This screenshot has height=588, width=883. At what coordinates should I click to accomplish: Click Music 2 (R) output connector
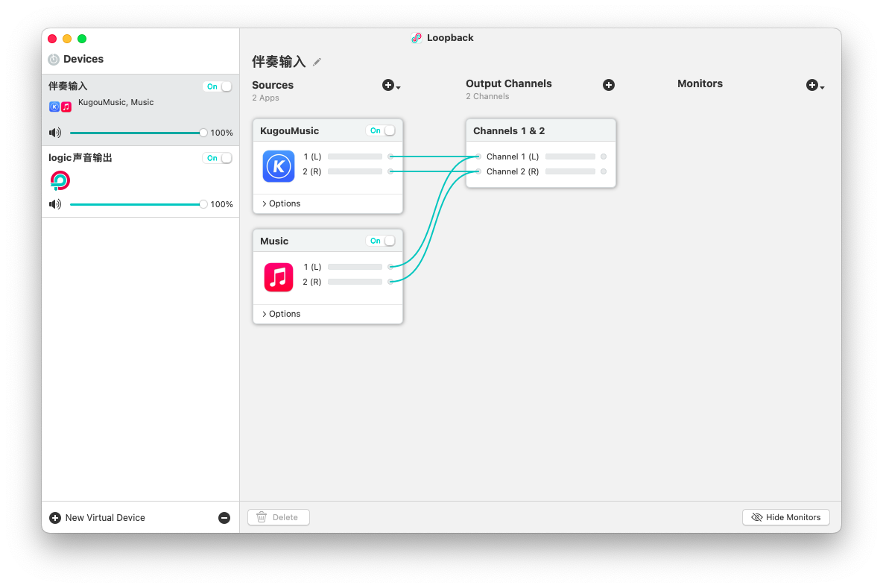pos(390,282)
